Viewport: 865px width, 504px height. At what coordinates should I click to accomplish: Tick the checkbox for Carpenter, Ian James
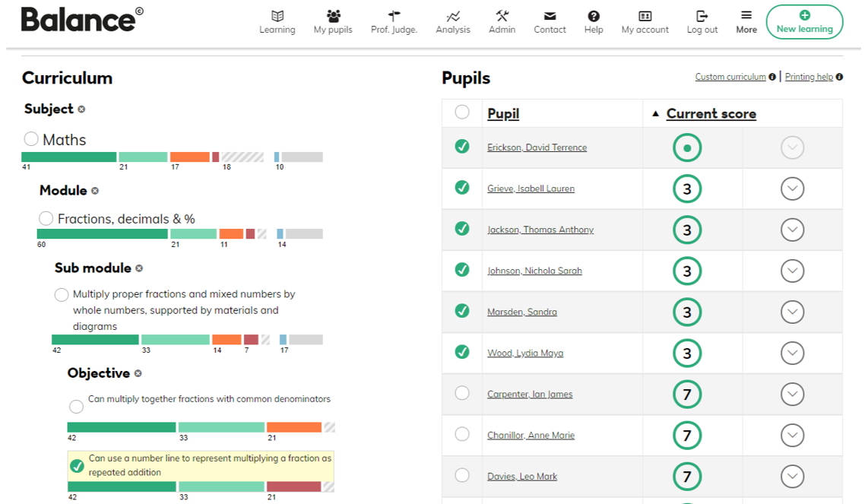point(462,393)
